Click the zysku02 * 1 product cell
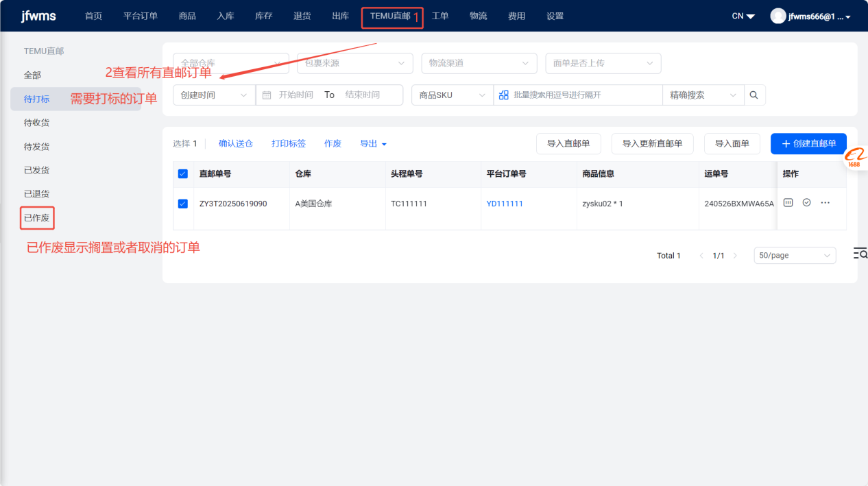The height and width of the screenshot is (486, 868). point(601,204)
